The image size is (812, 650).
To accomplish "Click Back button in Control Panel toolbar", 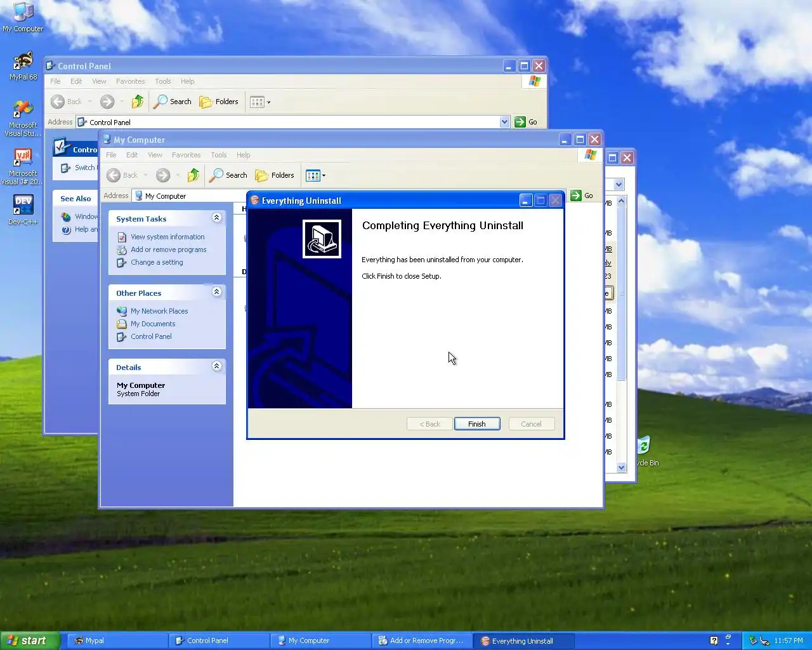I will 67,102.
